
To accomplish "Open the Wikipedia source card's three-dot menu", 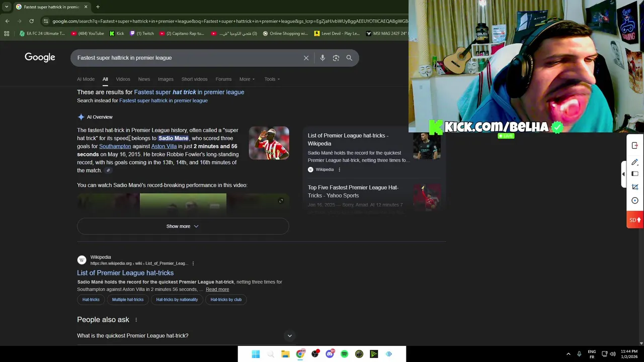I will point(339,169).
